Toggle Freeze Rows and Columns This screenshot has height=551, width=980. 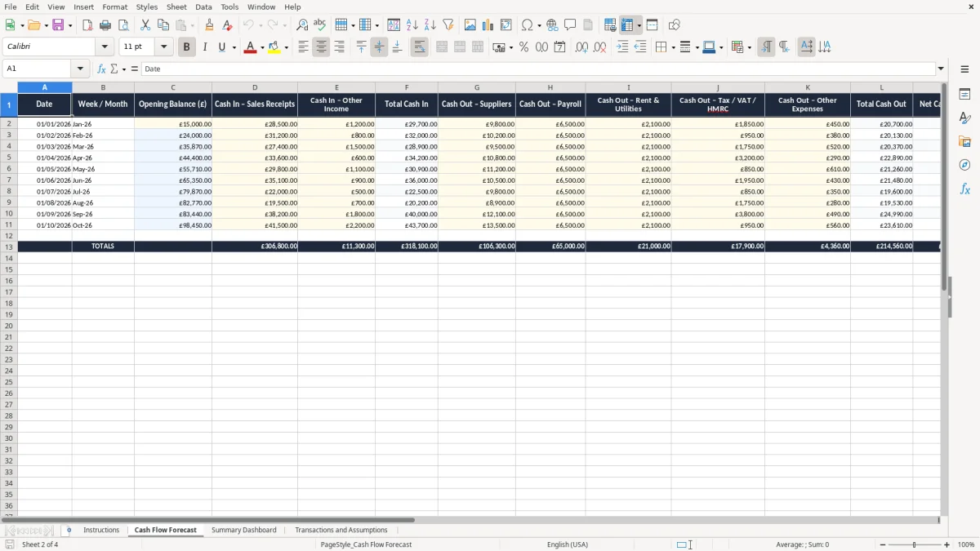pyautogui.click(x=627, y=25)
